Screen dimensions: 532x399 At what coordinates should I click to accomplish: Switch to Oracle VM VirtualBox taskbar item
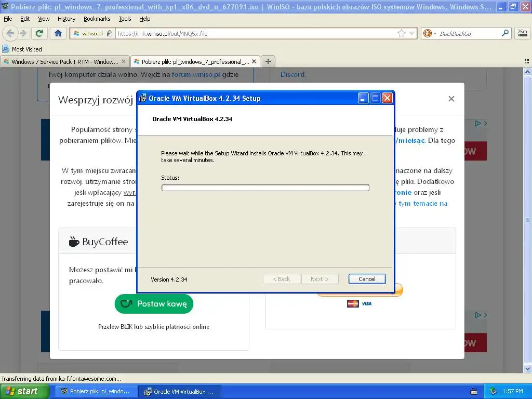180,391
